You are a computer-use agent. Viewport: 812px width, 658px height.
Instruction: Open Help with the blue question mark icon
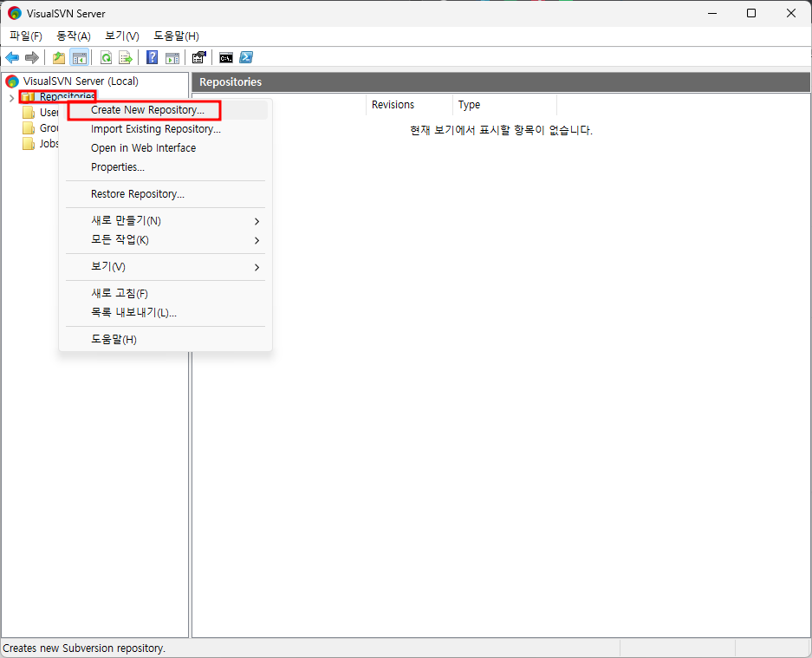point(153,57)
